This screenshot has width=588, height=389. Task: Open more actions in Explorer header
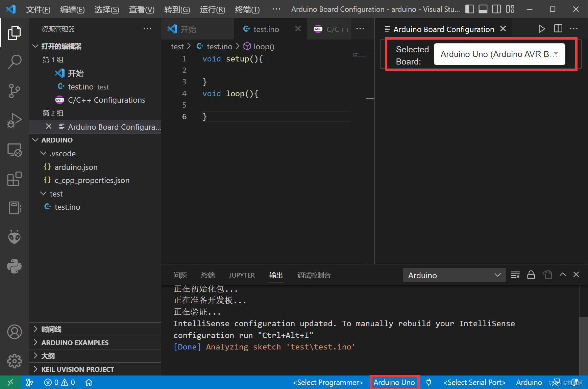pyautogui.click(x=147, y=29)
